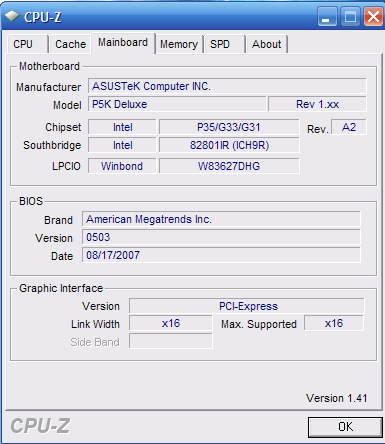This screenshot has height=444, width=385.
Task: Click the BIOS Brand label
Action: coord(58,220)
